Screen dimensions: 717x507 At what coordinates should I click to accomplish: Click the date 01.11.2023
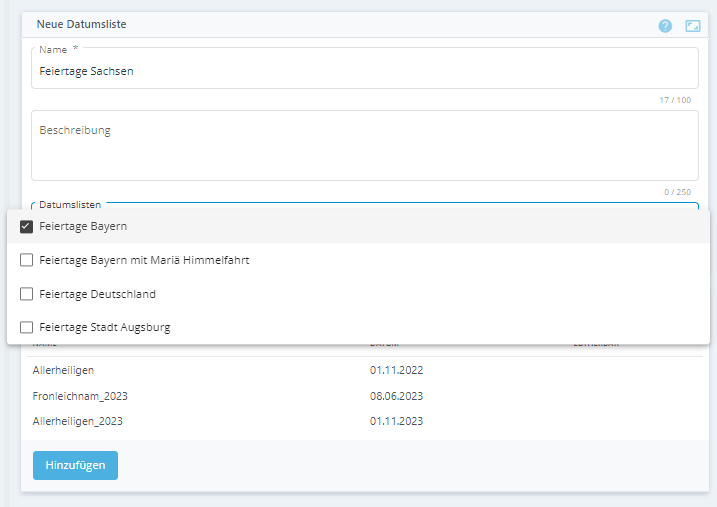396,421
